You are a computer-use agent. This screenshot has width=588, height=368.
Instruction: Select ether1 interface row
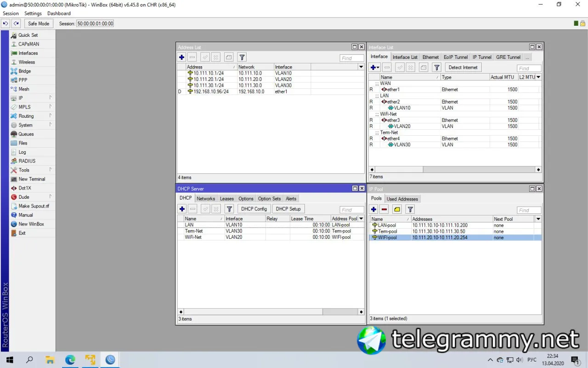(x=455, y=90)
